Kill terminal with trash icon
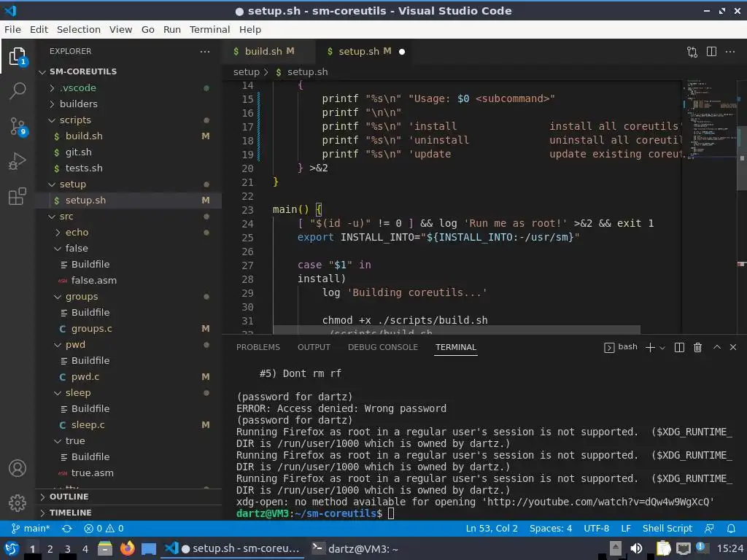 [x=697, y=348]
